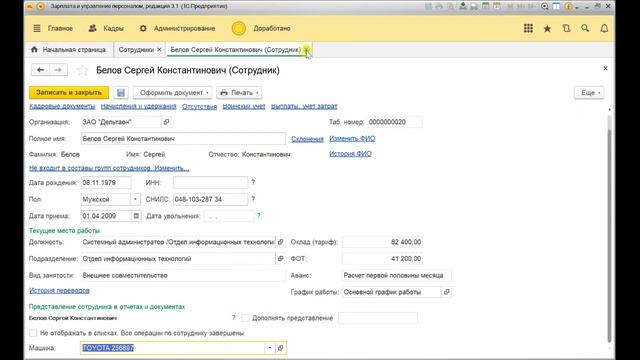
Task: Click the Таб. номер field
Action: [x=395, y=122]
